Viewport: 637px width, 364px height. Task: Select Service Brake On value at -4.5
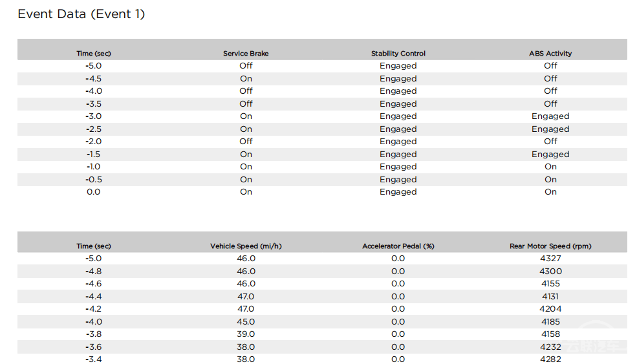click(246, 78)
